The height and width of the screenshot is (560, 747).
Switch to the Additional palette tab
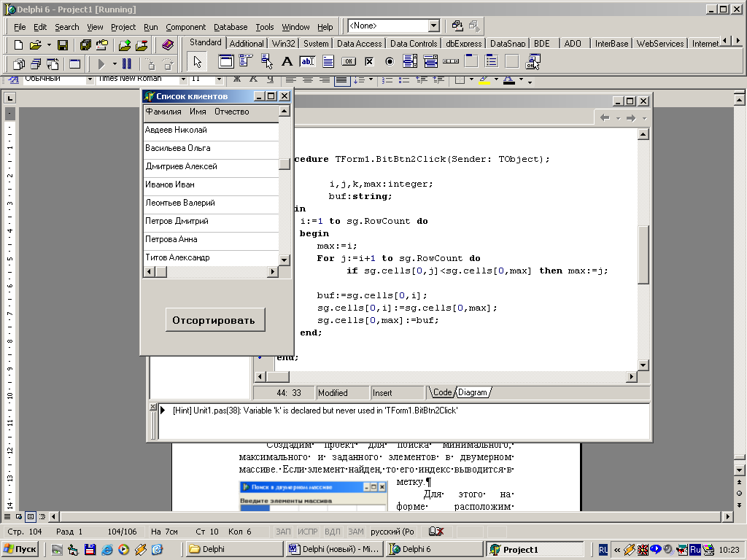[247, 43]
